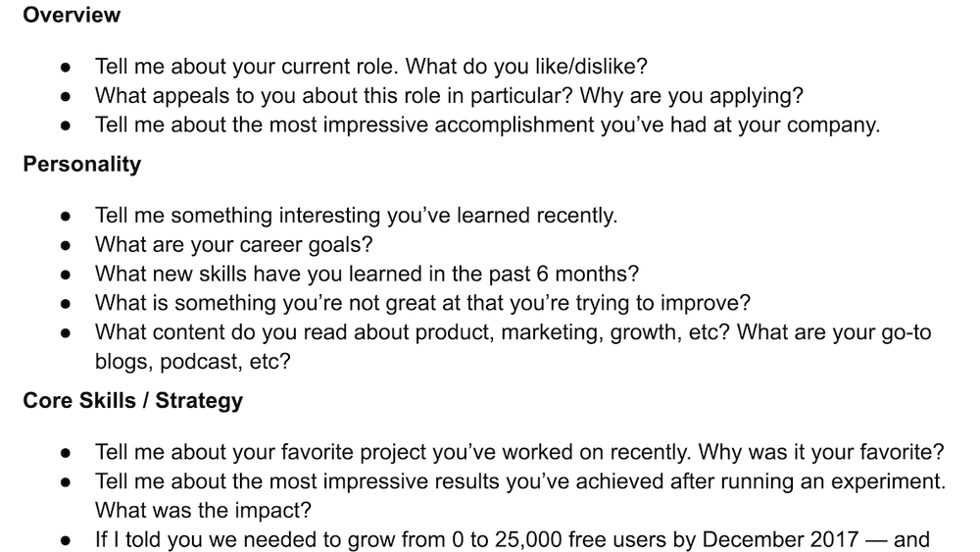
Task: Click the 'Tell me about your current role' line
Action: 371,67
